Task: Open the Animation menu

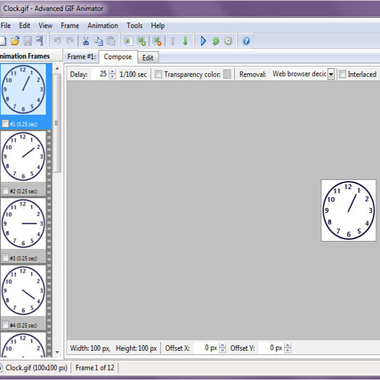Action: tap(103, 26)
